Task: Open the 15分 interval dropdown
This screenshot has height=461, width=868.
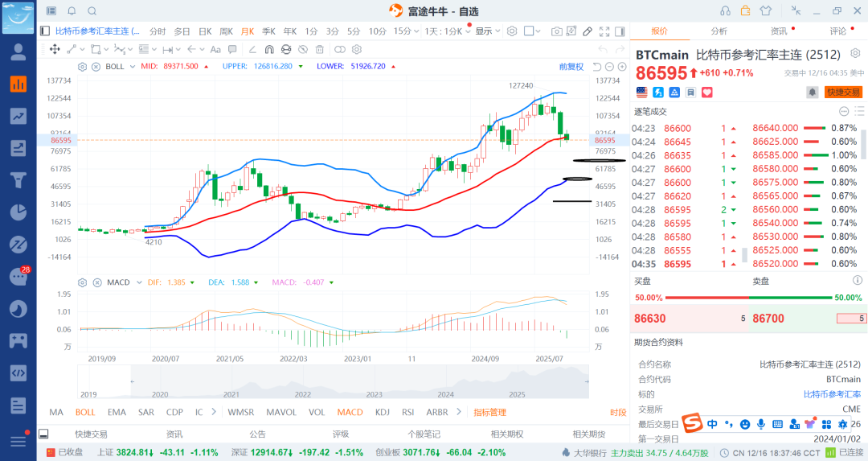Action: pos(406,31)
